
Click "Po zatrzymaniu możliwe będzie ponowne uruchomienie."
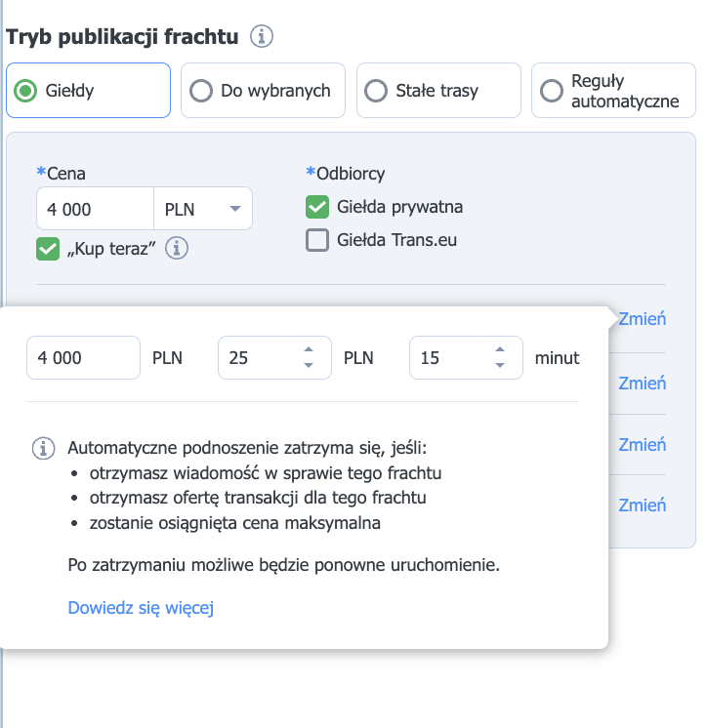pos(284,565)
